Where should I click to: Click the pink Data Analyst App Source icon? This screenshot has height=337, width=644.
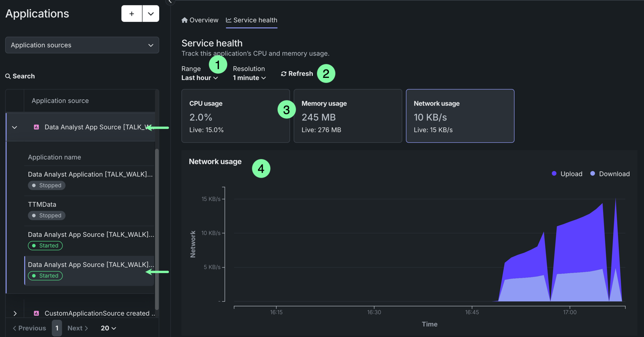(36, 127)
